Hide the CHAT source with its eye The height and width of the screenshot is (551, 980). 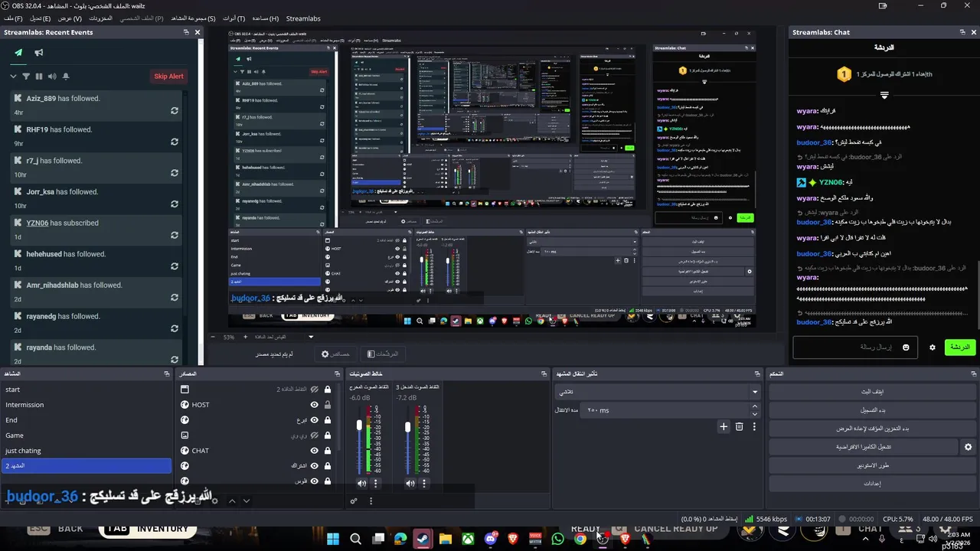pos(314,451)
